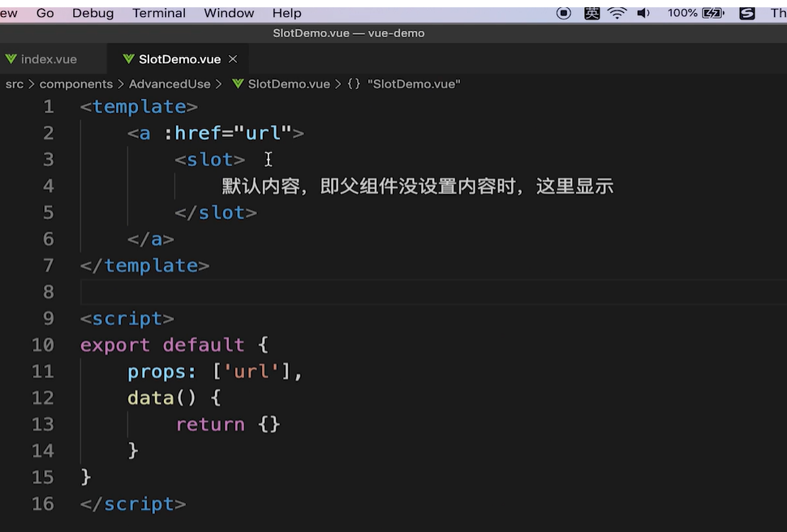Click the opening slot tag on line 3
The height and width of the screenshot is (532, 787).
pos(210,160)
